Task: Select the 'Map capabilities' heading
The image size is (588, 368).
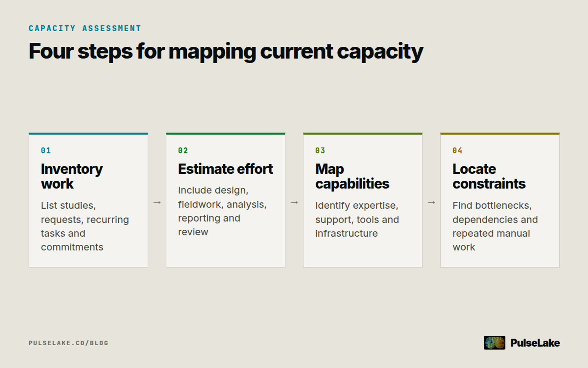Action: coord(352,176)
